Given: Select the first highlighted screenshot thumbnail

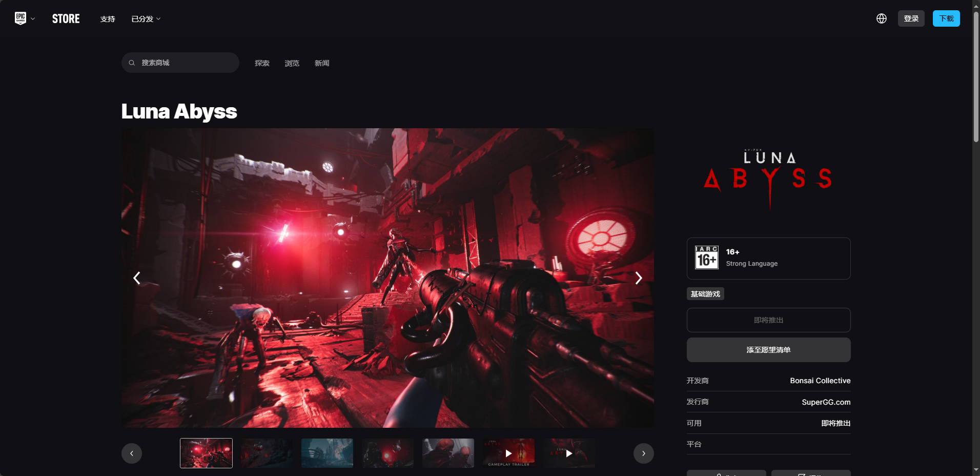Looking at the screenshot, I should tap(206, 453).
